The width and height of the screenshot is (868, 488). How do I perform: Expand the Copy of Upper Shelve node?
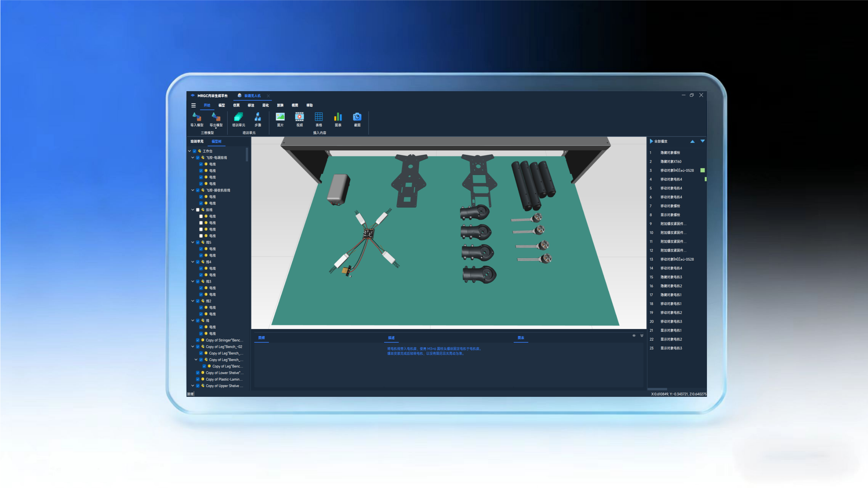coord(193,386)
